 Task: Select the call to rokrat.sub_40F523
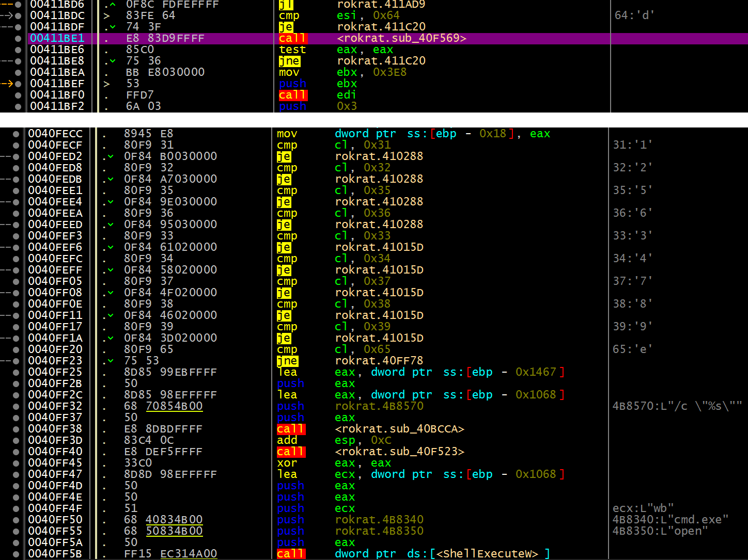[399, 452]
